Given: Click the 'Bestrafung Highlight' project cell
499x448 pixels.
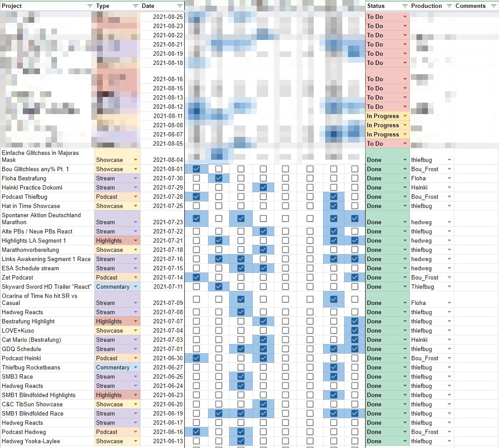Looking at the screenshot, I should pyautogui.click(x=47, y=321).
